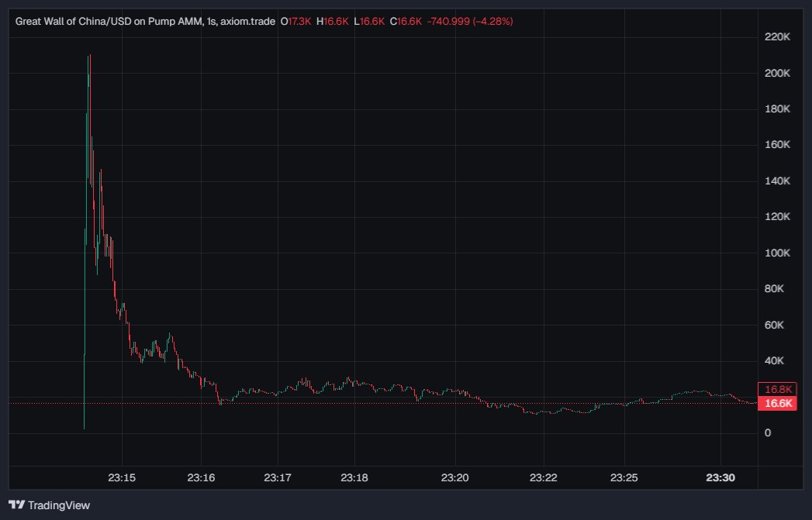Click the 23:18 time axis label
Viewport: 812px width, 520px height.
click(354, 477)
